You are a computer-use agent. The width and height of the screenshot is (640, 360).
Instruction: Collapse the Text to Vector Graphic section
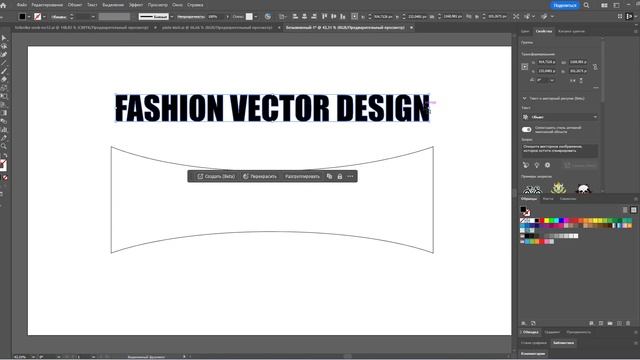(524, 98)
